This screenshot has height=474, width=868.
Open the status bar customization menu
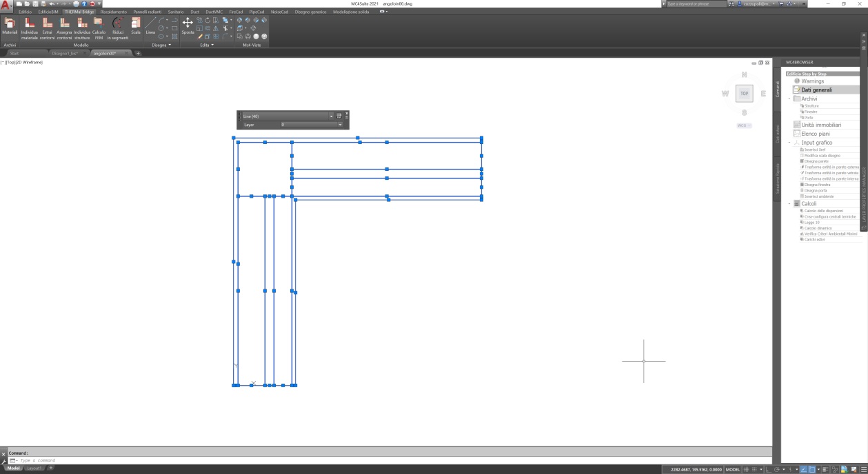click(864, 469)
